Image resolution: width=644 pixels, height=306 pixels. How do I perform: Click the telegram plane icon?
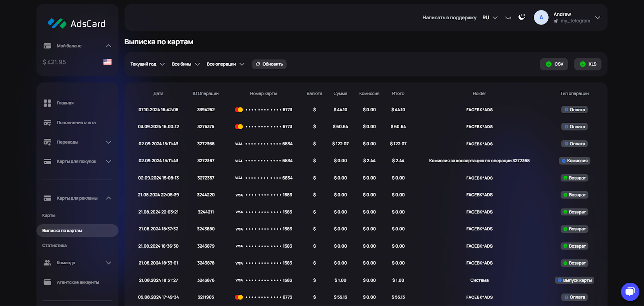[555, 21]
